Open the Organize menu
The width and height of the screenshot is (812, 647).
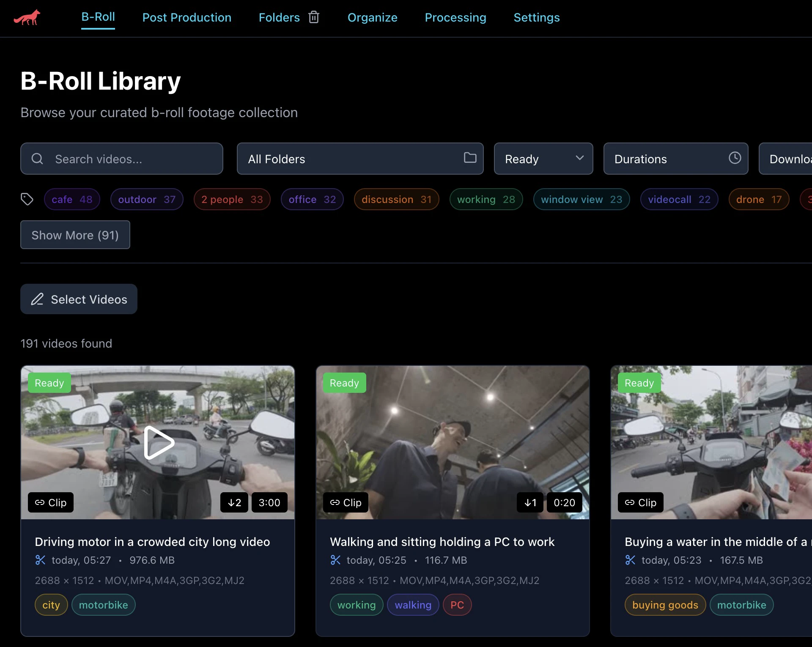point(372,17)
